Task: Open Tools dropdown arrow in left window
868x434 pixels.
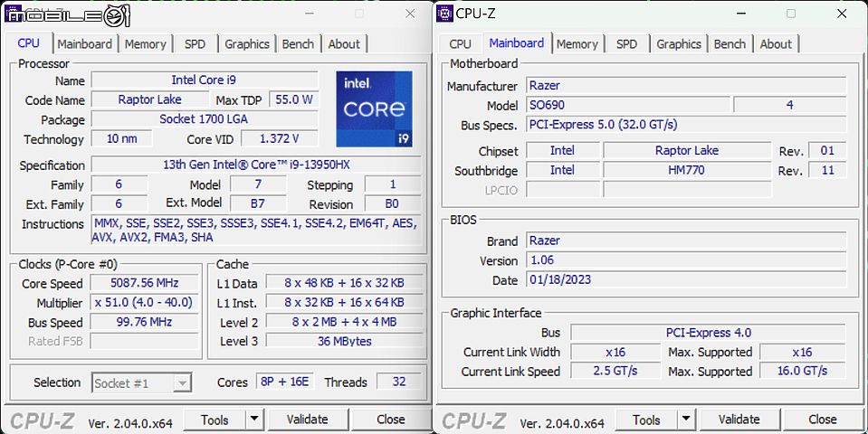Action: (x=254, y=420)
